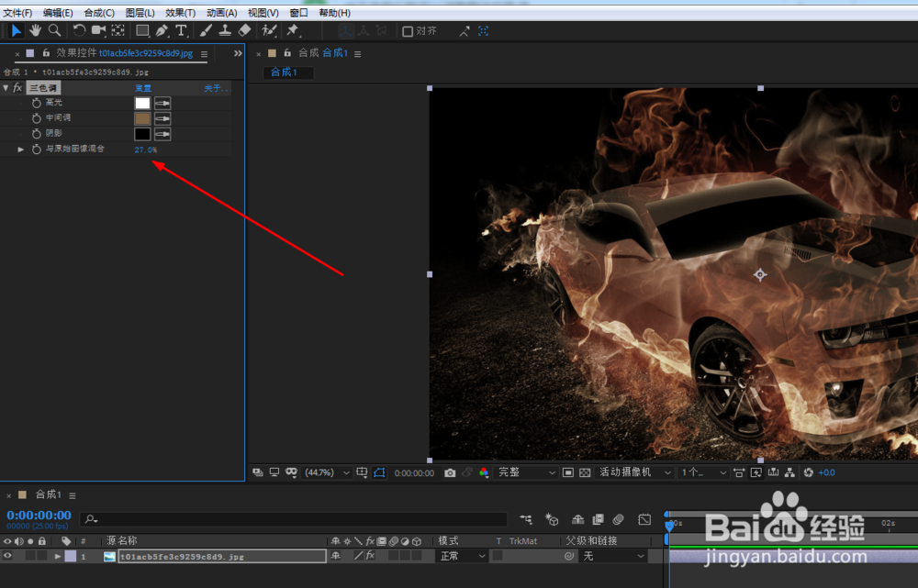Select the Rotation tool
The height and width of the screenshot is (588, 918).
[x=79, y=30]
